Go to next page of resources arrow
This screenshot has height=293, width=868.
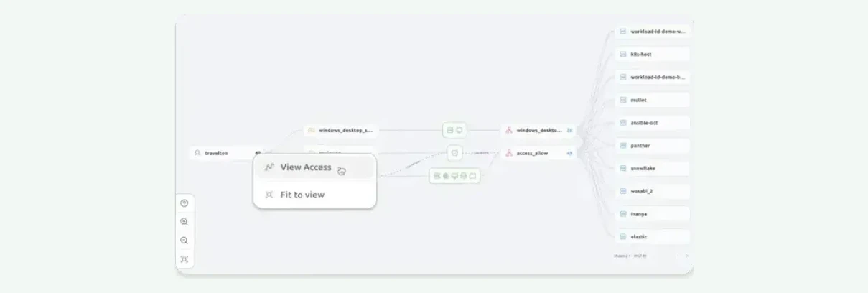point(686,255)
